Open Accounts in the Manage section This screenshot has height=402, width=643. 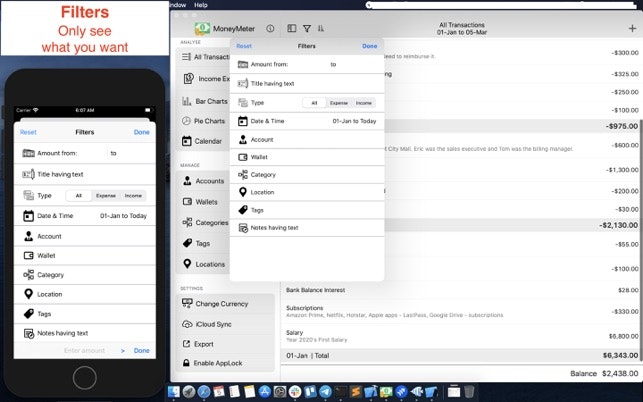(205, 181)
